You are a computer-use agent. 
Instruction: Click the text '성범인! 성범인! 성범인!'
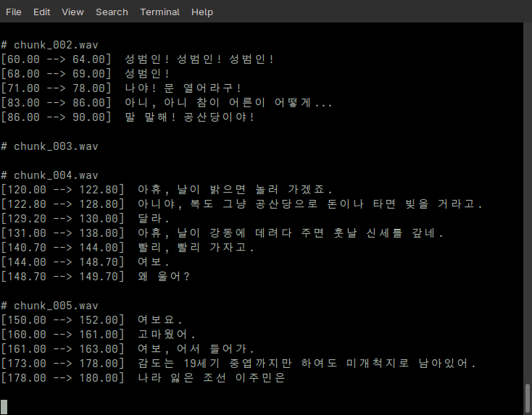[x=199, y=59]
